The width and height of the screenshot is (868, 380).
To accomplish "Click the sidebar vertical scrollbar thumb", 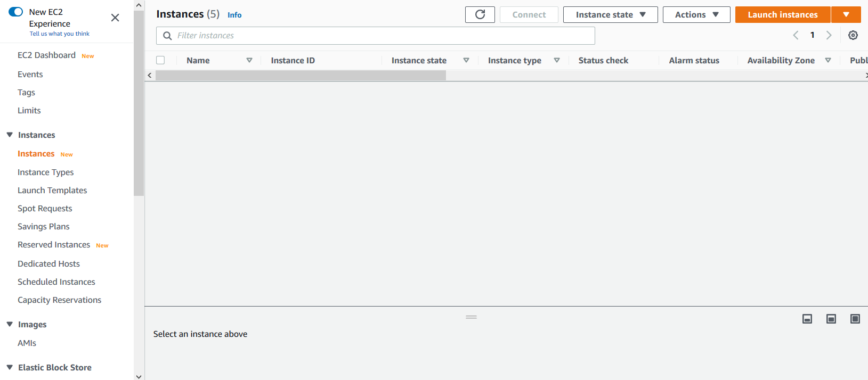I will (139, 103).
